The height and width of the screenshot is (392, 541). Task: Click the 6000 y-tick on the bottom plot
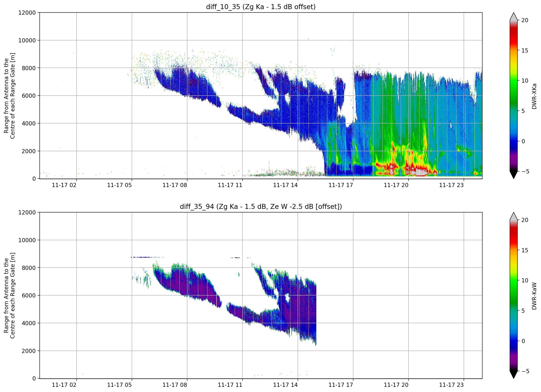coord(29,295)
